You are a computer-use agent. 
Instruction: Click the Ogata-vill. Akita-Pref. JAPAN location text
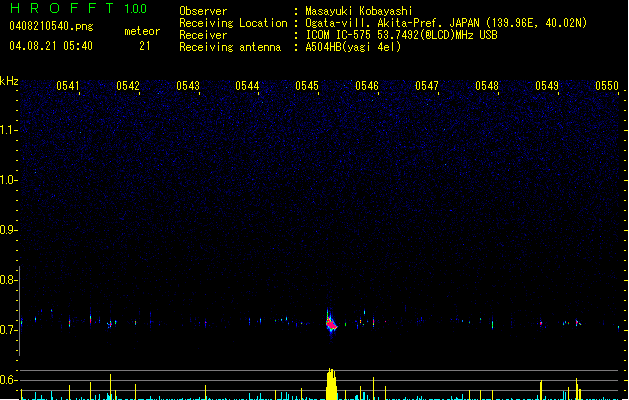click(x=446, y=23)
